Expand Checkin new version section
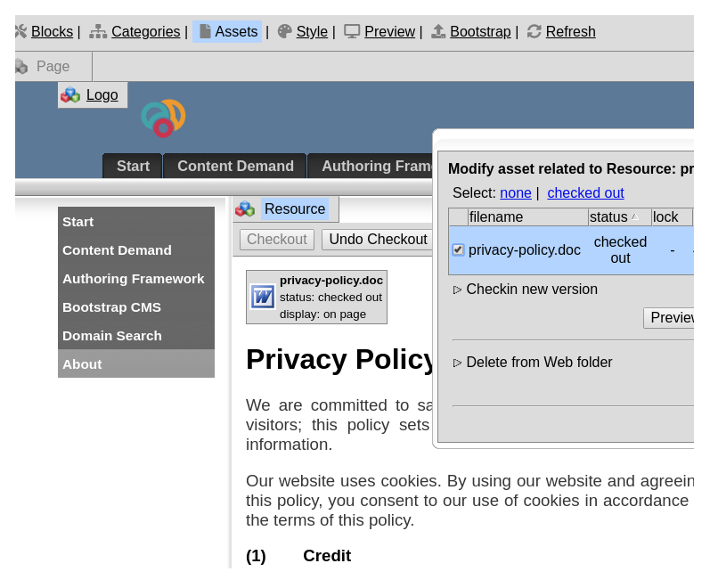This screenshot has height=588, width=710. tap(458, 290)
